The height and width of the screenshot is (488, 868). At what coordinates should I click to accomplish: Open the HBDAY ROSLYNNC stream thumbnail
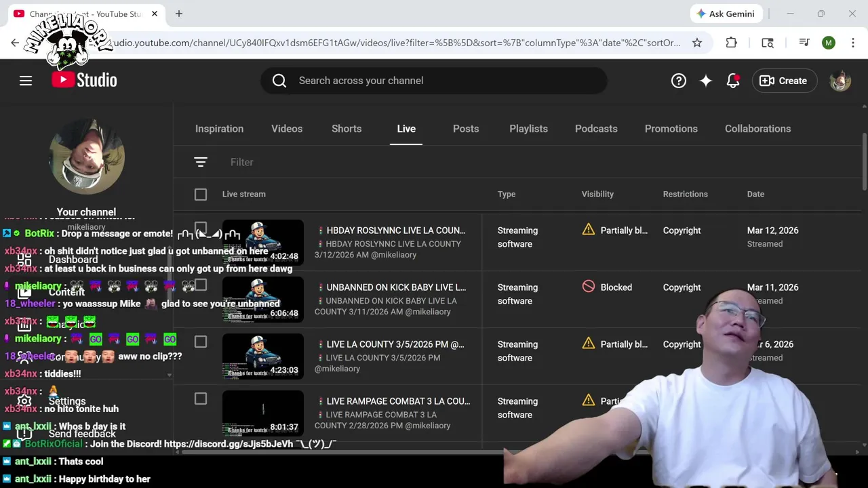click(263, 242)
